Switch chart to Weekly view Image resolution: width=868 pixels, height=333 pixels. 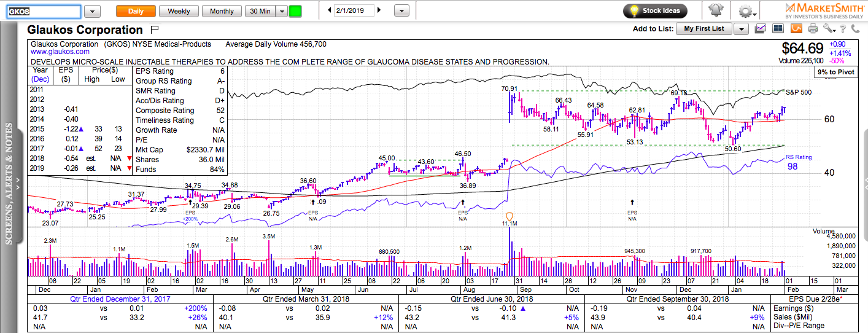[x=179, y=11]
